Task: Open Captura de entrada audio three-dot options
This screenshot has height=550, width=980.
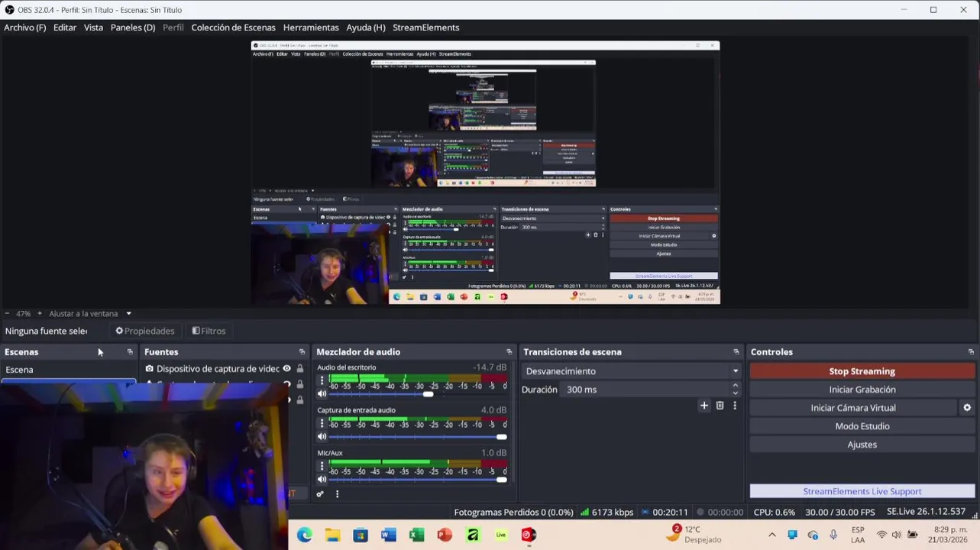Action: [322, 423]
